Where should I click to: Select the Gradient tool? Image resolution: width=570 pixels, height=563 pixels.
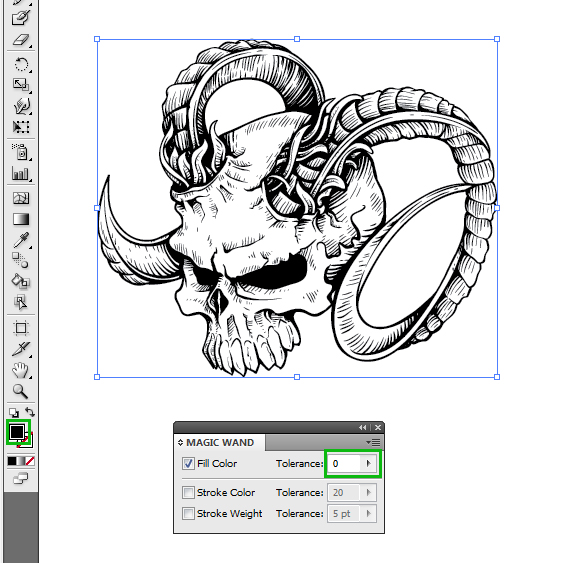[x=21, y=220]
